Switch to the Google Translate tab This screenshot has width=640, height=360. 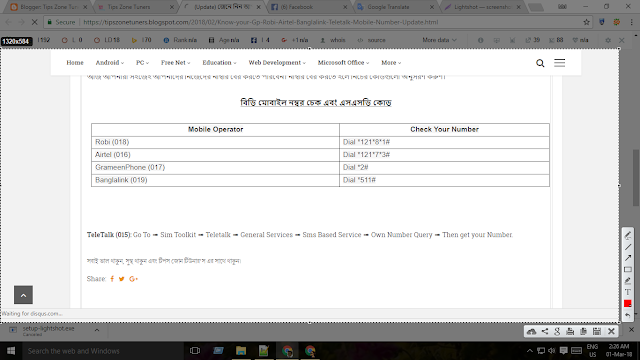[x=396, y=7]
